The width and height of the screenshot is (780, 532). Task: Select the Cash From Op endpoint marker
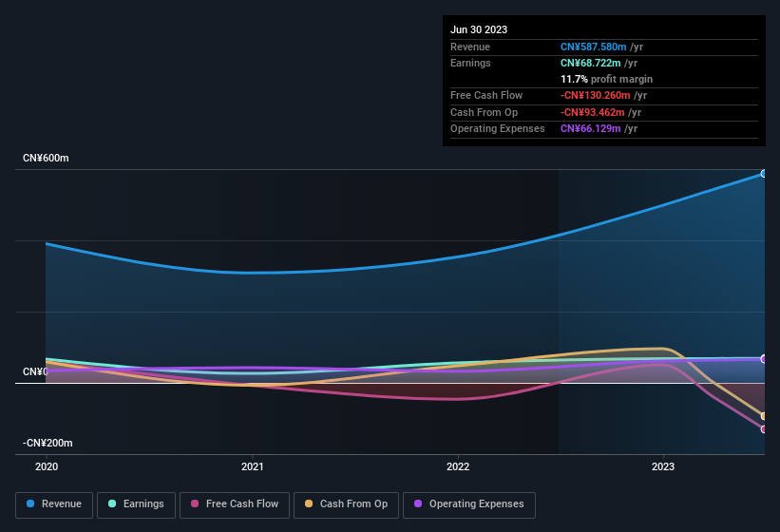click(764, 416)
